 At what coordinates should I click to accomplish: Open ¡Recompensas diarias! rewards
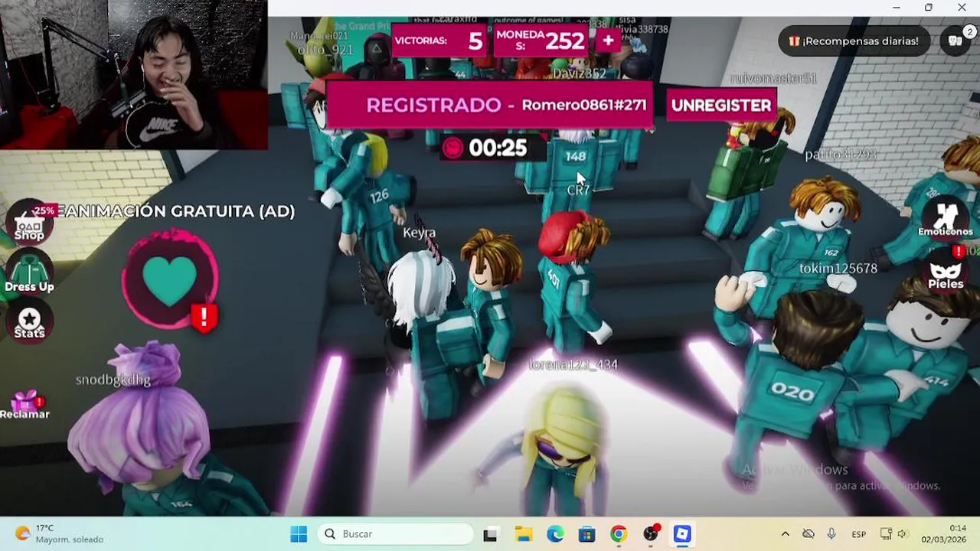[854, 41]
